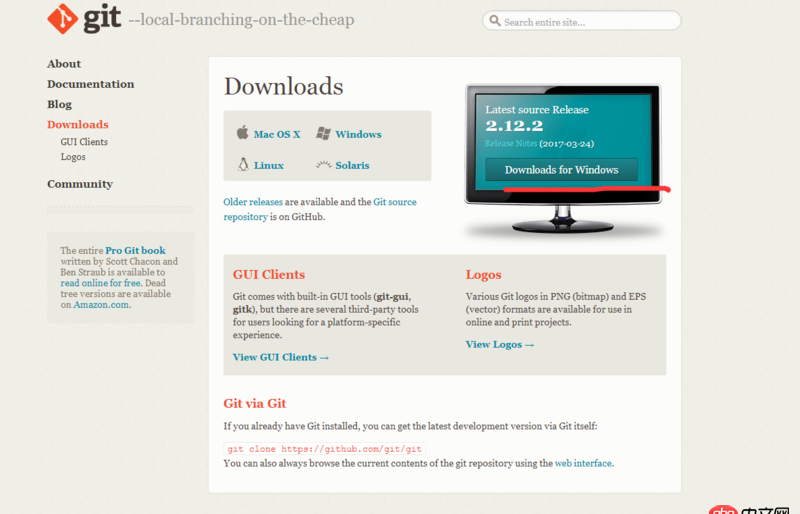Screen dimensions: 800x514
Task: Open GUI Clients sidebar sub-item
Action: click(84, 142)
